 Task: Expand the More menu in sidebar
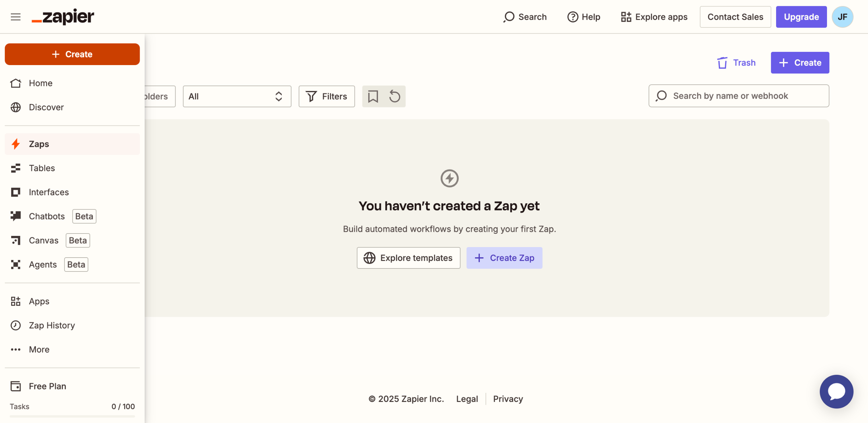[x=39, y=349]
